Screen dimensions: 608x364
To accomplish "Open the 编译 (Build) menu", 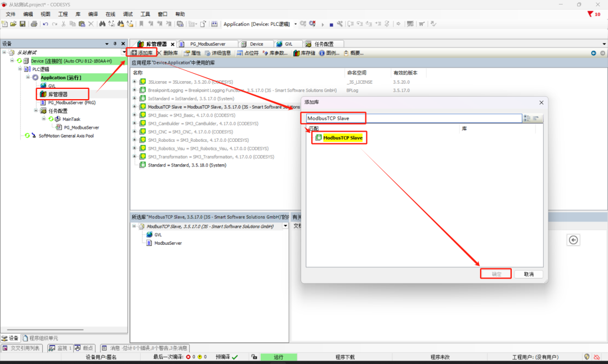I will (93, 14).
